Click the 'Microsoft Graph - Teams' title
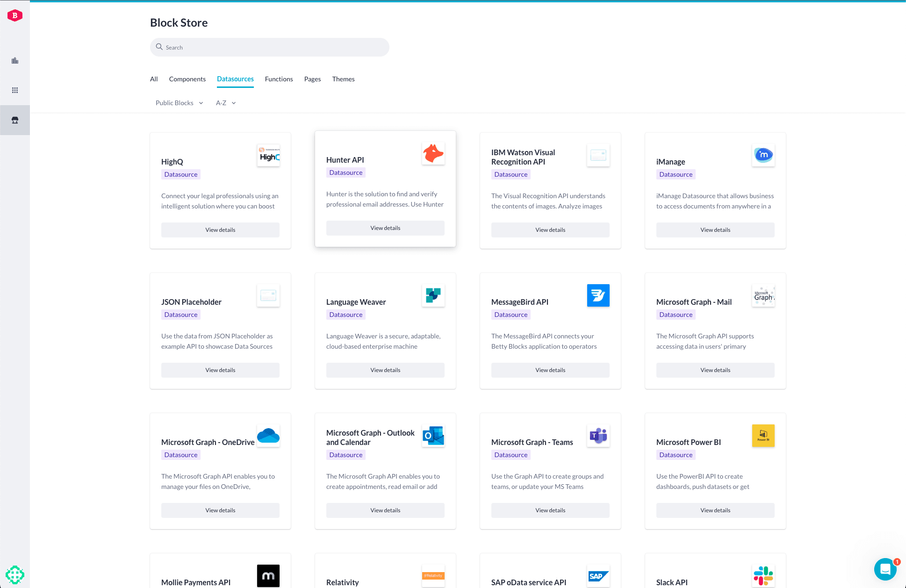906x588 pixels. [x=532, y=442]
